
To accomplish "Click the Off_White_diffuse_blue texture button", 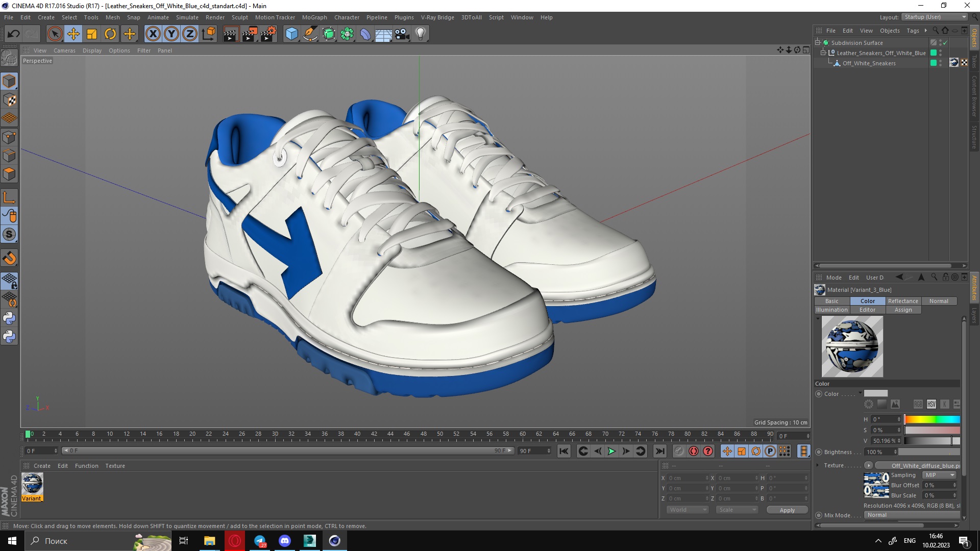I will pos(918,465).
